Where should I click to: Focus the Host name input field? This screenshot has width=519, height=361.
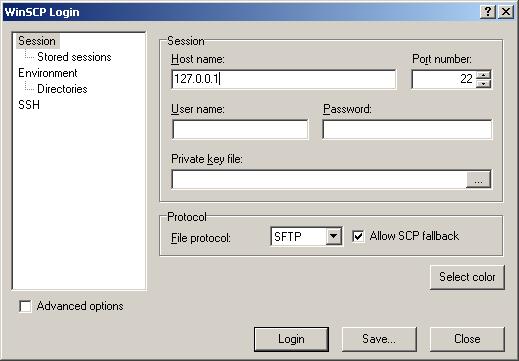coord(284,79)
